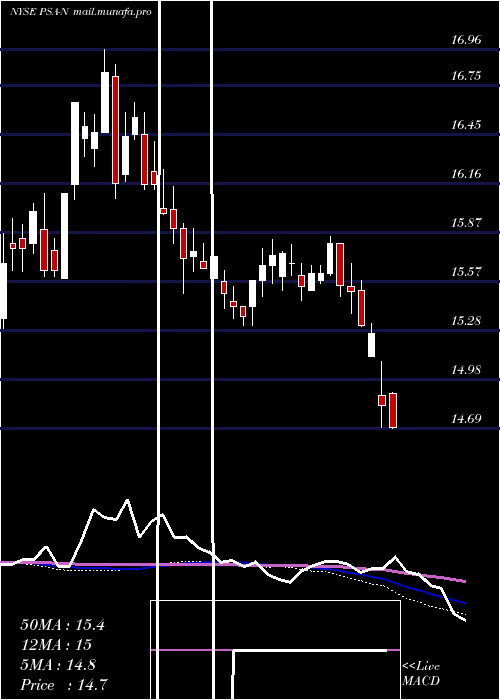This screenshot has height=700, width=500.
Task: Select the last red candlestick near 14.69
Action: click(x=393, y=411)
